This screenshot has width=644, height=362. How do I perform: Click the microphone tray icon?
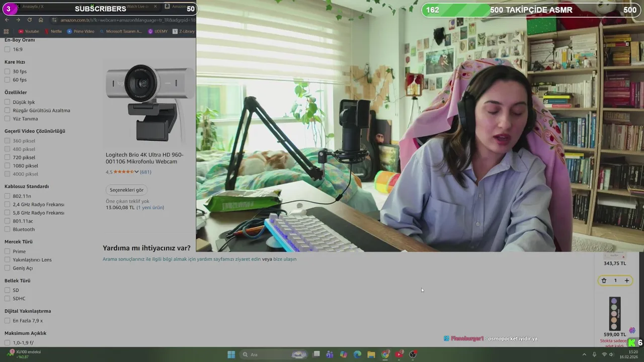(595, 354)
